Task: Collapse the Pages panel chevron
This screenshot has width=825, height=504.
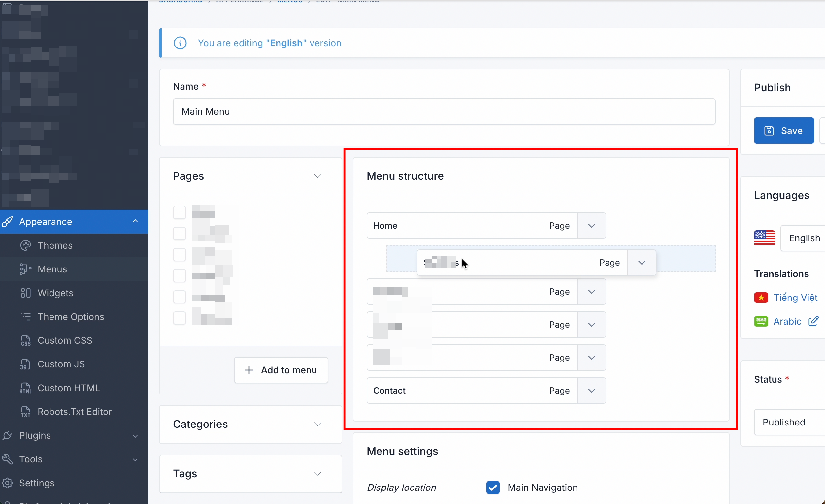Action: (318, 176)
